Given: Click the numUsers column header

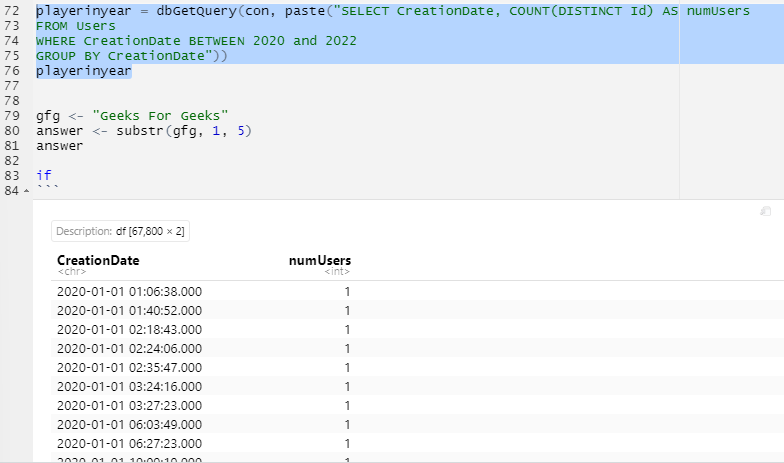Looking at the screenshot, I should coord(320,260).
